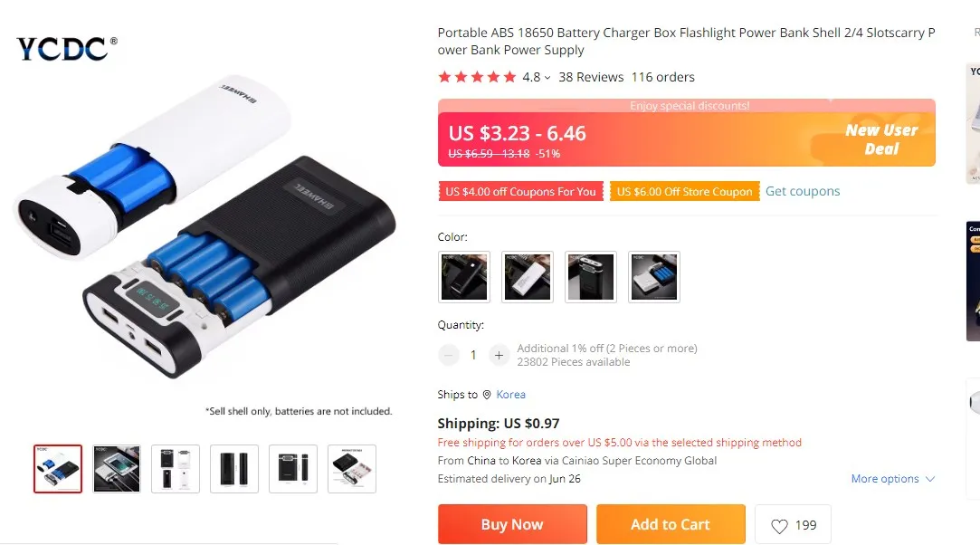Viewport: 980px width, 545px height.
Task: Select the black power bank color option
Action: click(463, 277)
